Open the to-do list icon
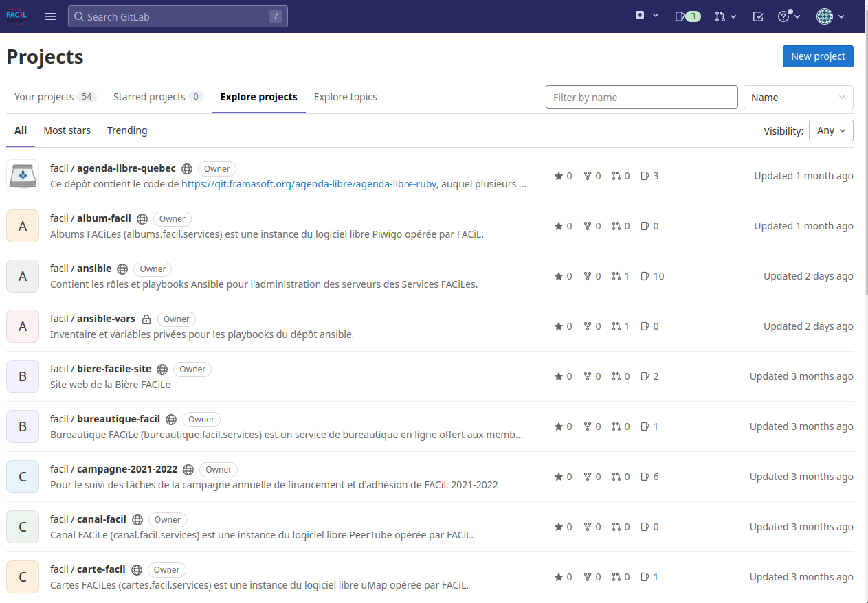868x603 pixels. tap(758, 16)
